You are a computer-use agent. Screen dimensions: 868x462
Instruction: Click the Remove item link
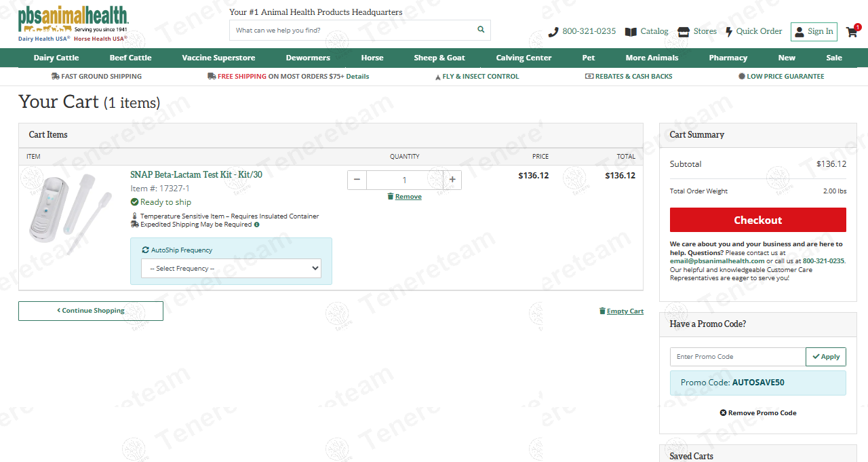point(404,196)
